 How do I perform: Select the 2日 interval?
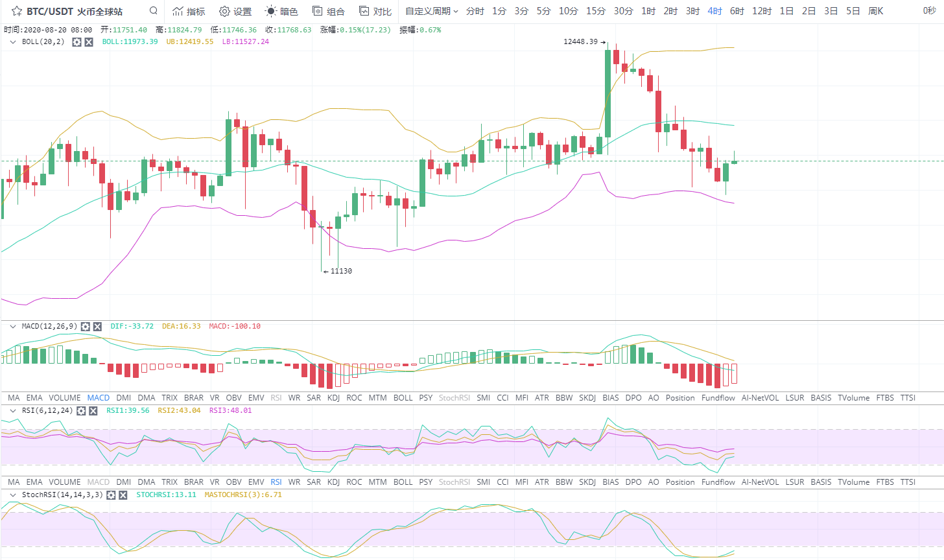(808, 11)
